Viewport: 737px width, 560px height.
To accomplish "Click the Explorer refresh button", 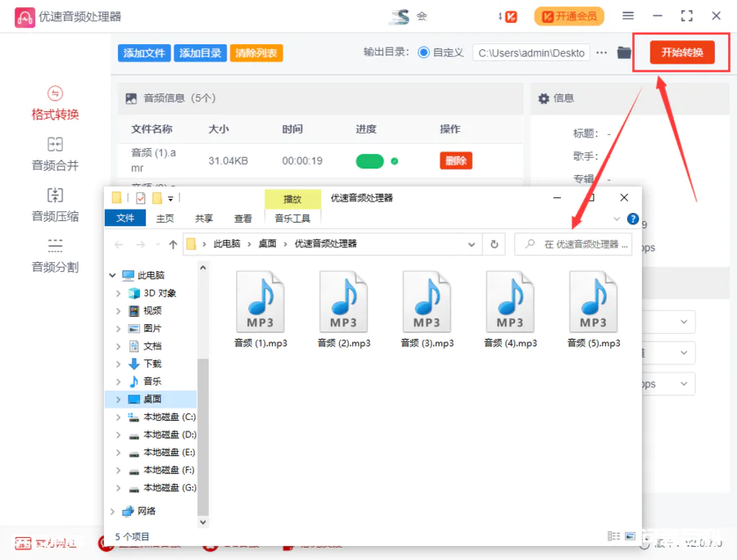I will pyautogui.click(x=494, y=244).
